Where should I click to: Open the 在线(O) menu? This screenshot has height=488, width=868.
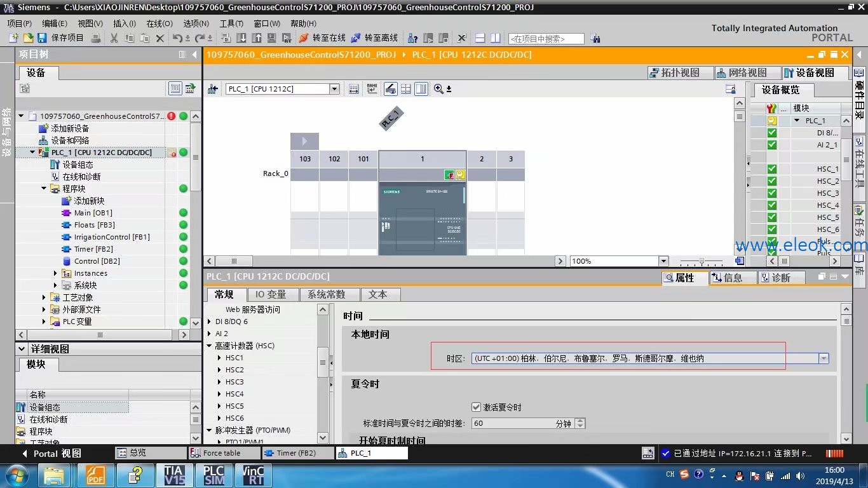pos(159,24)
